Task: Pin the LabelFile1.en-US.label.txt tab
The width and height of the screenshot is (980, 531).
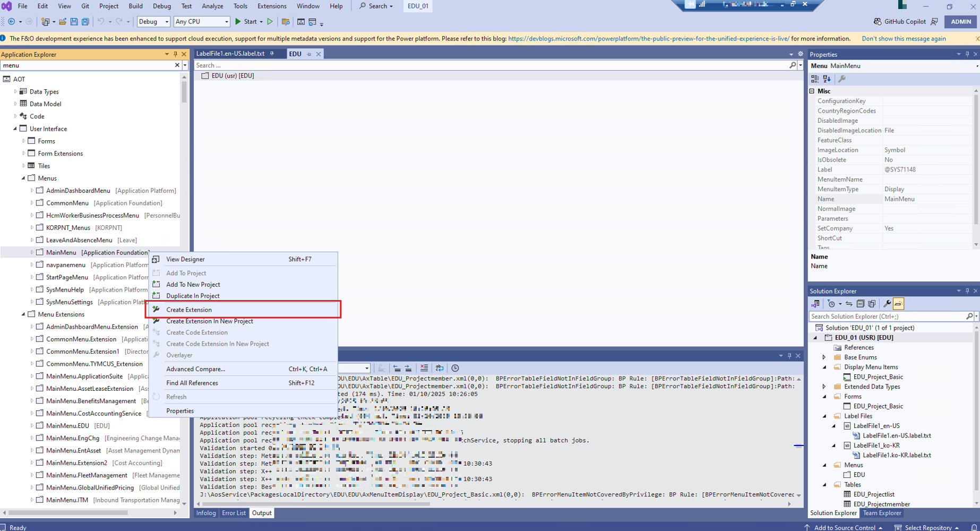Action: coord(272,54)
